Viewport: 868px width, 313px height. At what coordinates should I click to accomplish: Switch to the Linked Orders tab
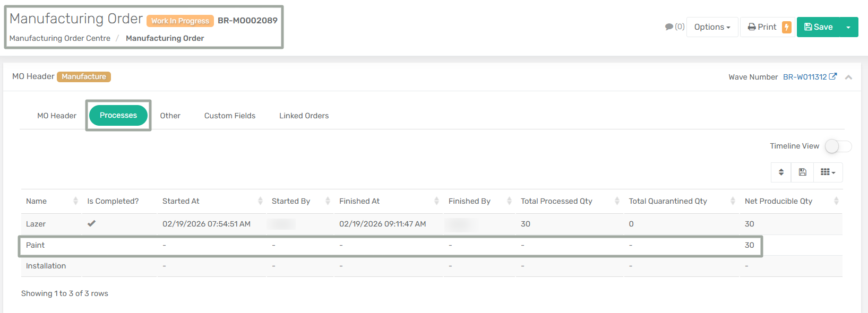(304, 116)
